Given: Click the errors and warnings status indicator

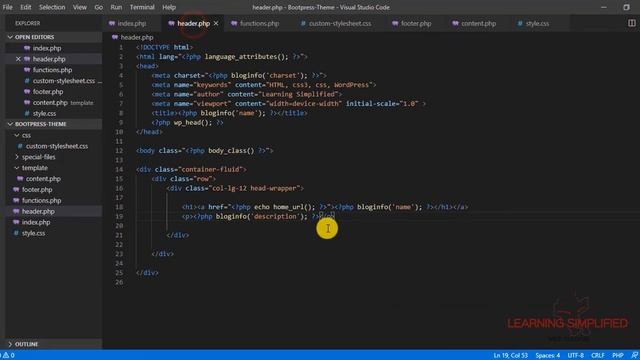Looking at the screenshot, I should click(x=8, y=356).
